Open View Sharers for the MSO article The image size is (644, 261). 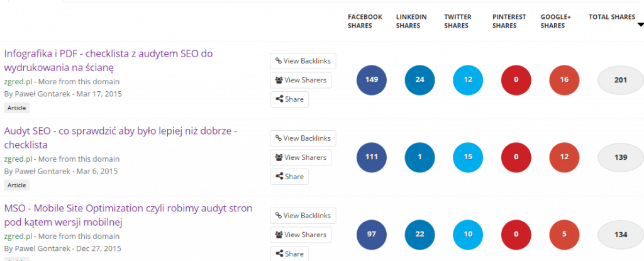click(x=300, y=235)
